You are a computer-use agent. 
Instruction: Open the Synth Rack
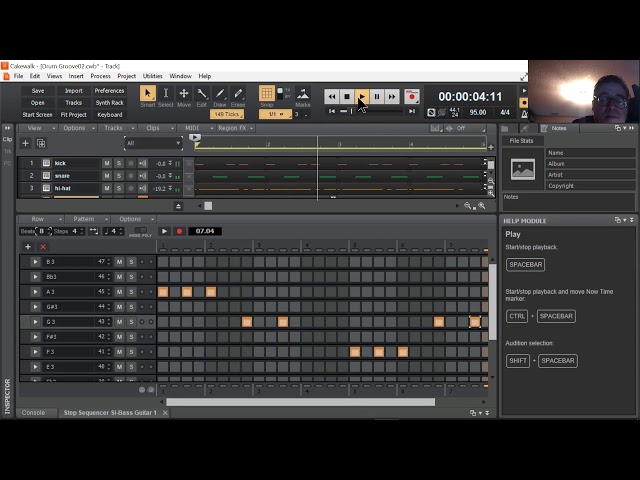tap(109, 103)
